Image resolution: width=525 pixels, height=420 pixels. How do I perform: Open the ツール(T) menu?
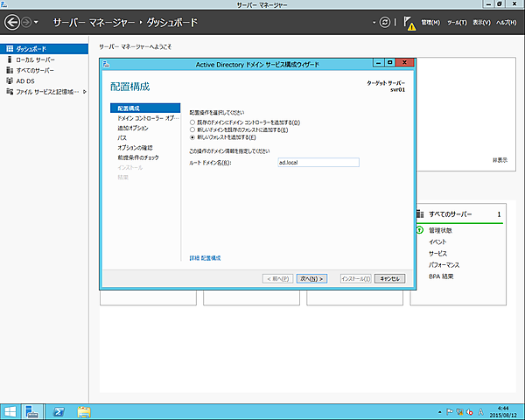tap(457, 23)
